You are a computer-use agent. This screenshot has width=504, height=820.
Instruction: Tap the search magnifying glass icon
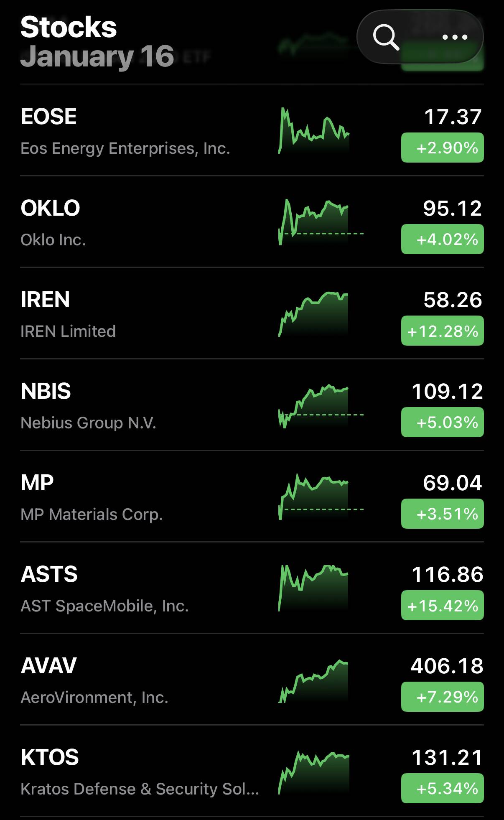386,37
